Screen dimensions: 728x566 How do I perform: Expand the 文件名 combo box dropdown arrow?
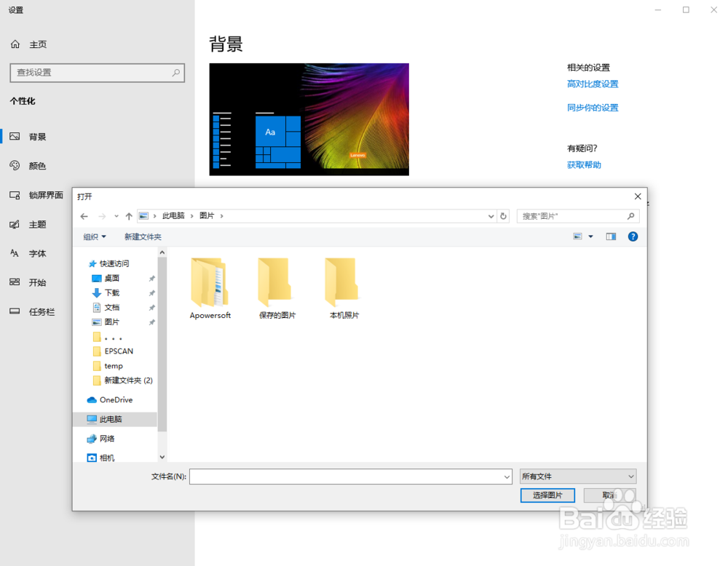[x=507, y=477]
